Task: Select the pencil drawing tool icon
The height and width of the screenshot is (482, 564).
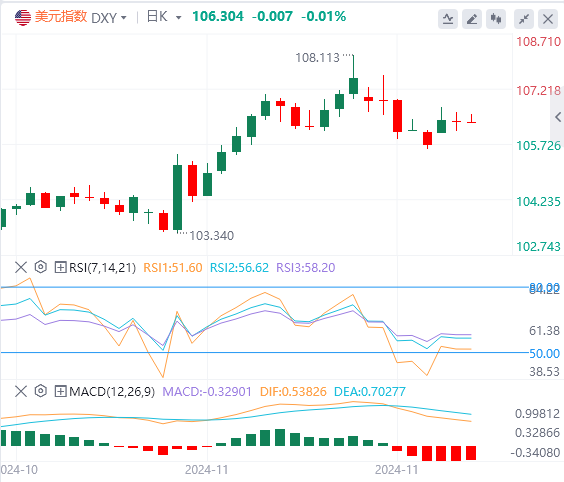Action: pyautogui.click(x=472, y=19)
